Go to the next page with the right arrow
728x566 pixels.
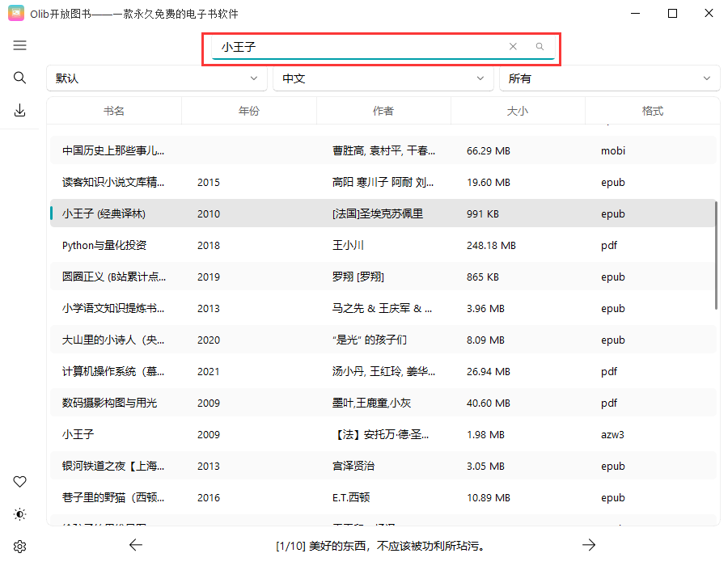[590, 544]
